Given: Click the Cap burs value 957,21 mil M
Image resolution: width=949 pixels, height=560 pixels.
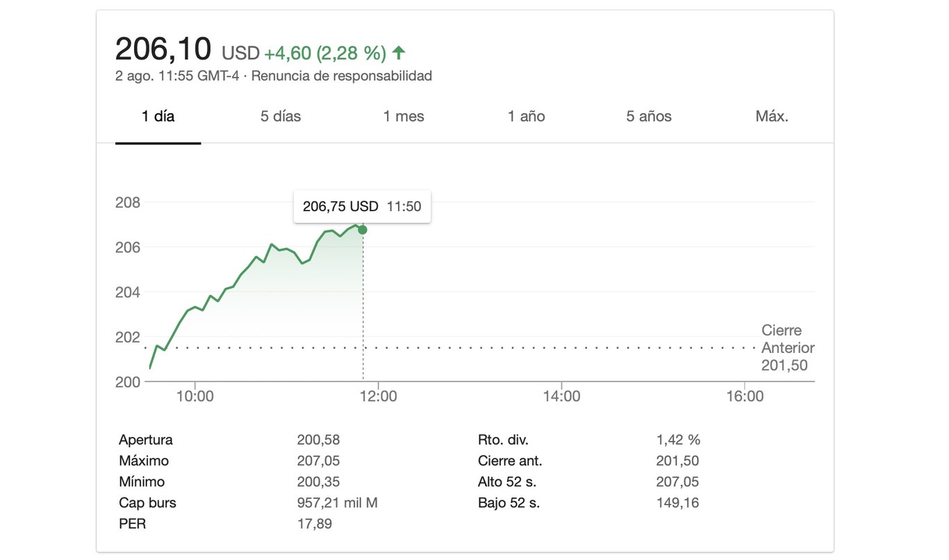Looking at the screenshot, I should pos(337,503).
